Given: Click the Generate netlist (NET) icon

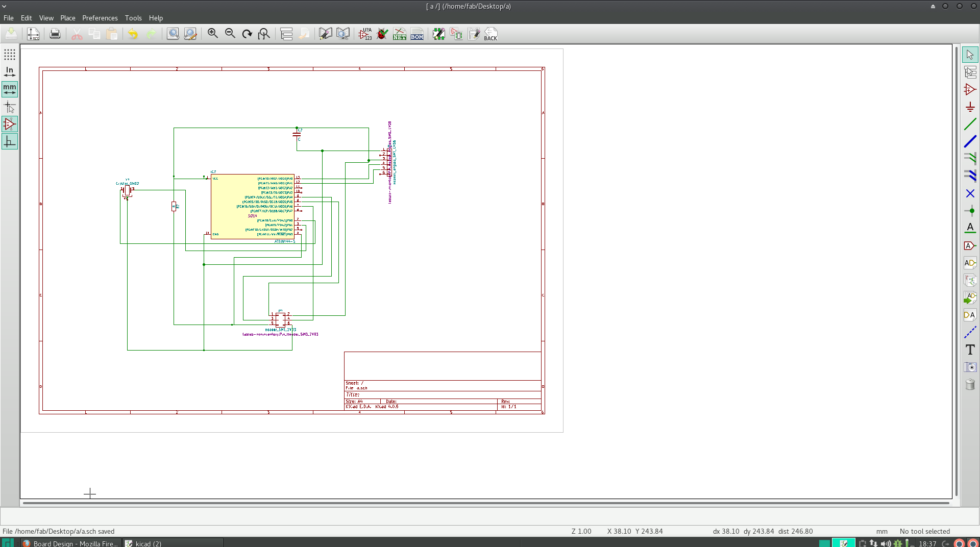Looking at the screenshot, I should coord(400,34).
